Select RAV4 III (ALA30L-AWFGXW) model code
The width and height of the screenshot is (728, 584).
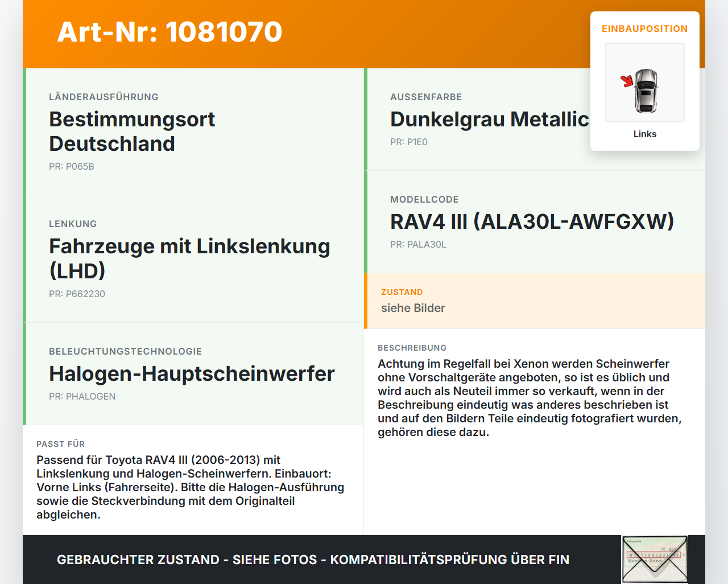532,221
